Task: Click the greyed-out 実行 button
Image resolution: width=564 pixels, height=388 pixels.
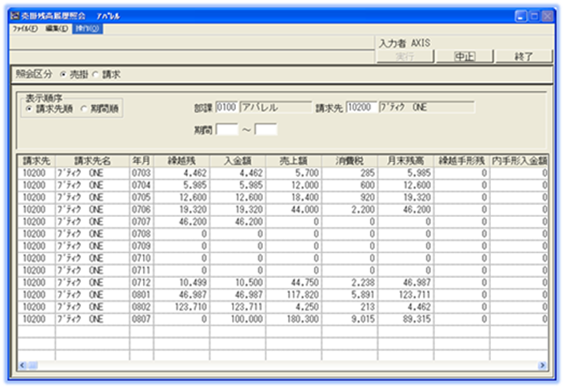Action: point(405,56)
